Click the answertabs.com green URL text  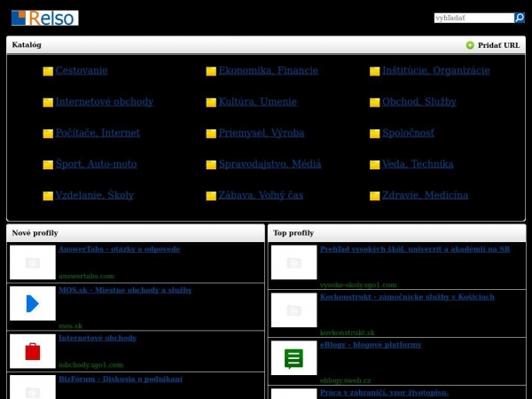[86, 276]
